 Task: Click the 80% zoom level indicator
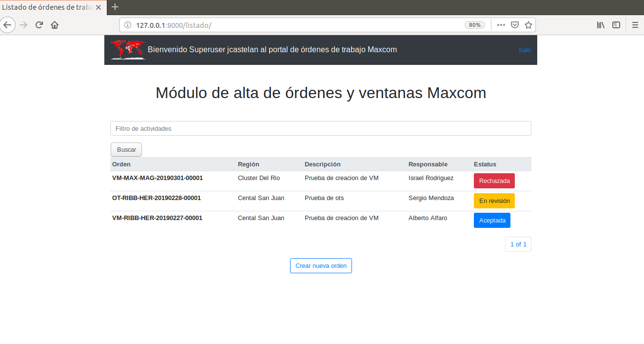(474, 25)
